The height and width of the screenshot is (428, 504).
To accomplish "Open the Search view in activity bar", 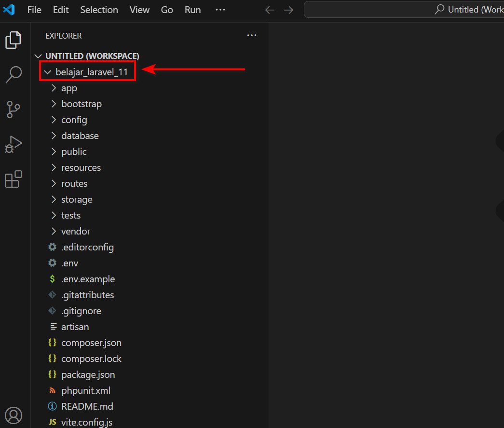I will pos(14,75).
